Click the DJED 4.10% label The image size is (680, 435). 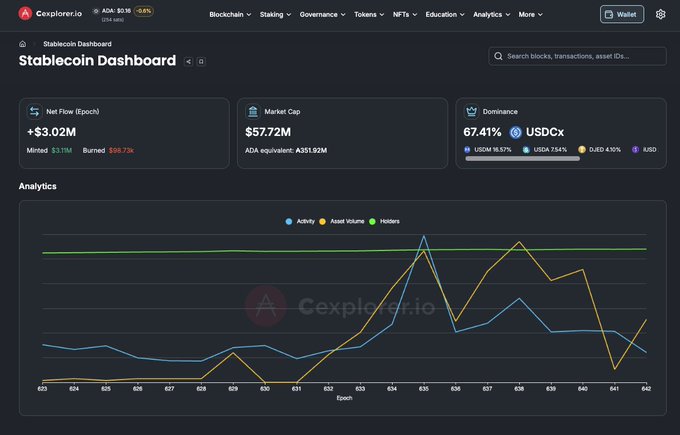pyautogui.click(x=605, y=150)
